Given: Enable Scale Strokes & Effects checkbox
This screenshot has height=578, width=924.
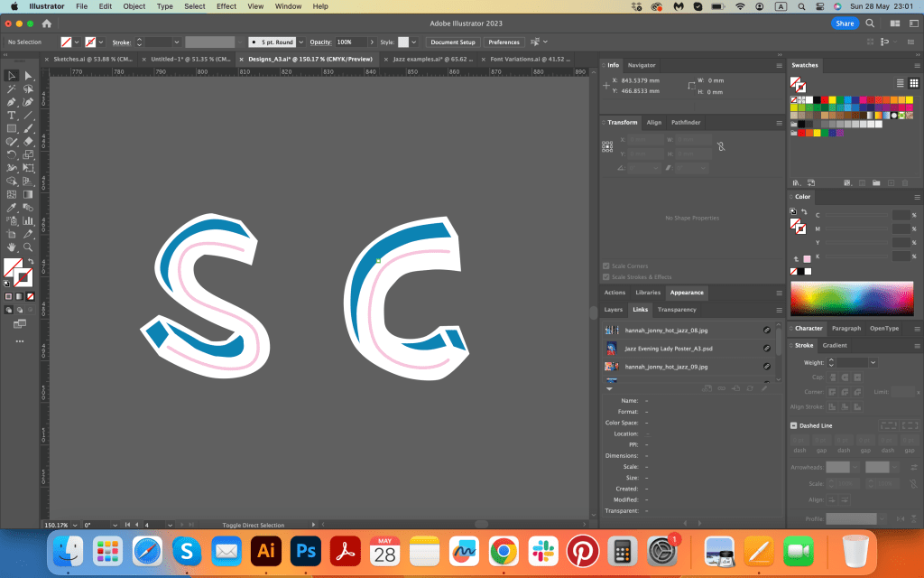Looking at the screenshot, I should [x=605, y=276].
